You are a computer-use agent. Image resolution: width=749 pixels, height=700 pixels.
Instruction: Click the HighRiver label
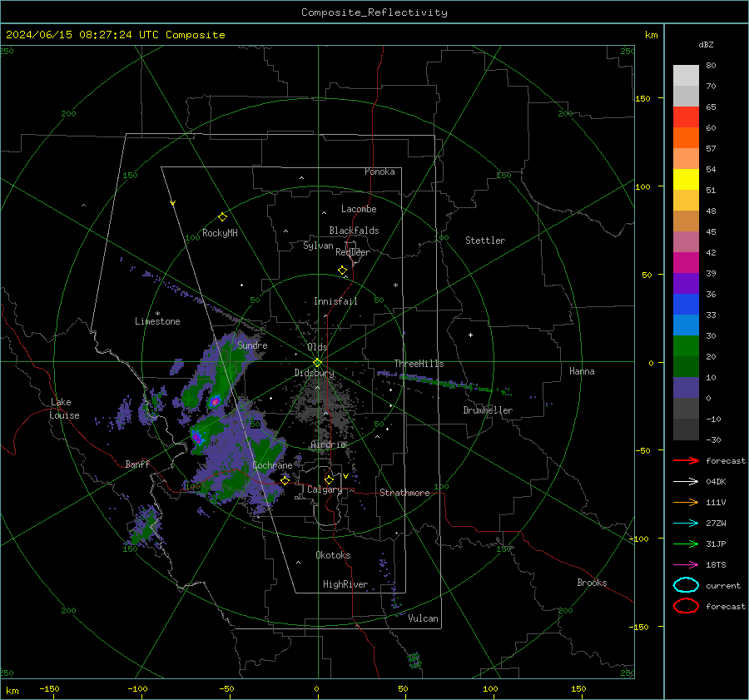pyautogui.click(x=345, y=584)
